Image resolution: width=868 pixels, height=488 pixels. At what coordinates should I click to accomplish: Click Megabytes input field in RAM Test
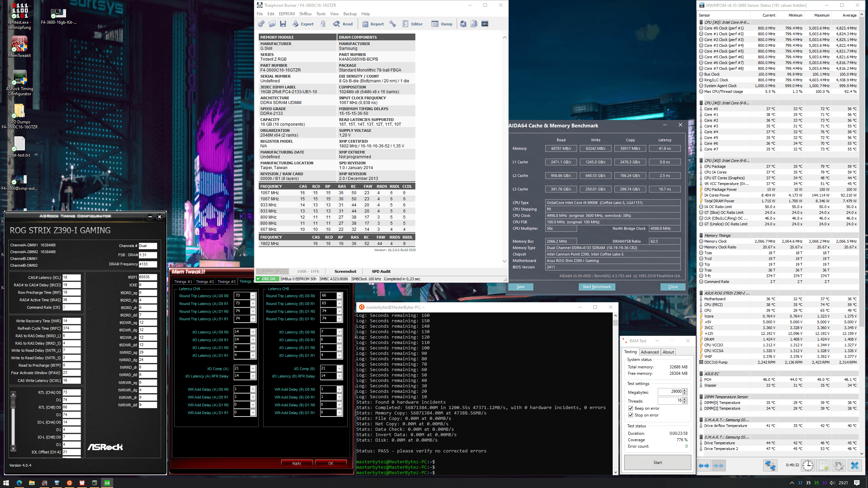point(670,391)
